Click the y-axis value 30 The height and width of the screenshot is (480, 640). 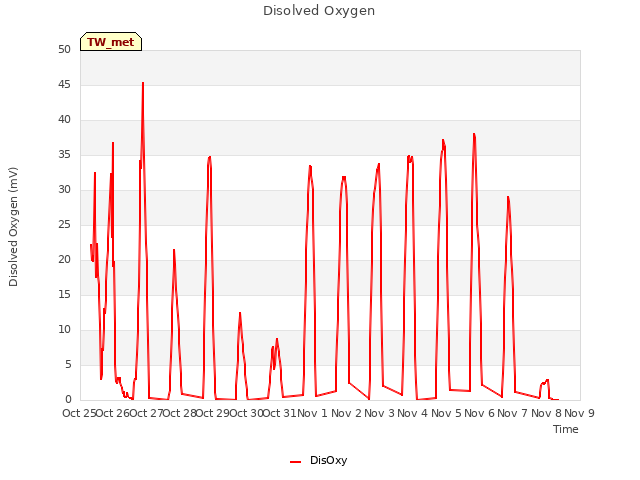pyautogui.click(x=64, y=189)
